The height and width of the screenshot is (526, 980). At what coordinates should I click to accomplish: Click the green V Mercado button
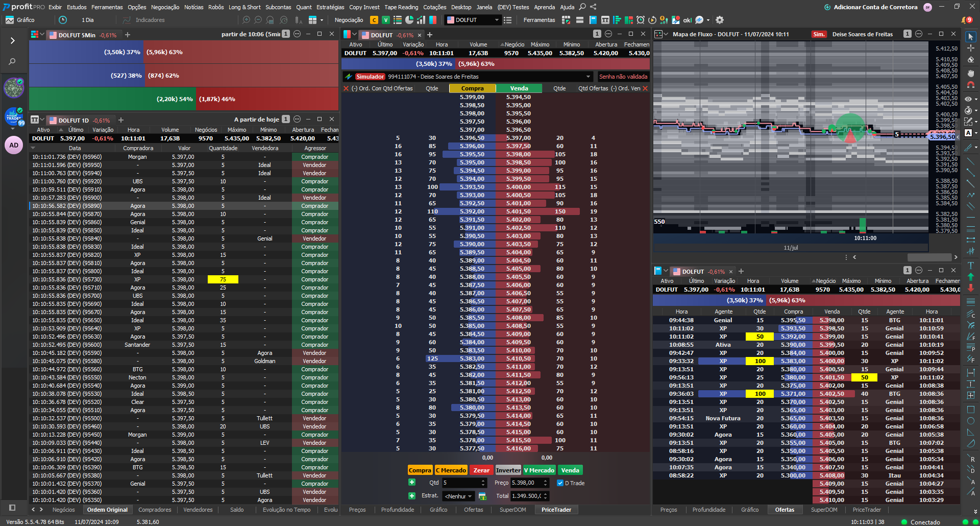point(538,470)
